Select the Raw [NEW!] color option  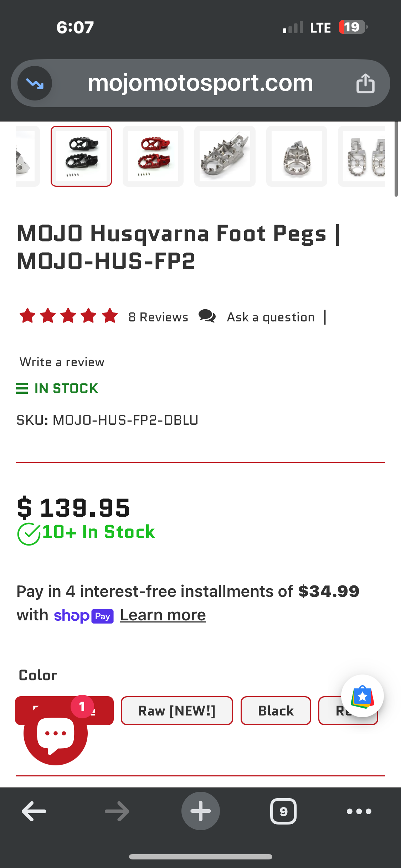(x=177, y=711)
